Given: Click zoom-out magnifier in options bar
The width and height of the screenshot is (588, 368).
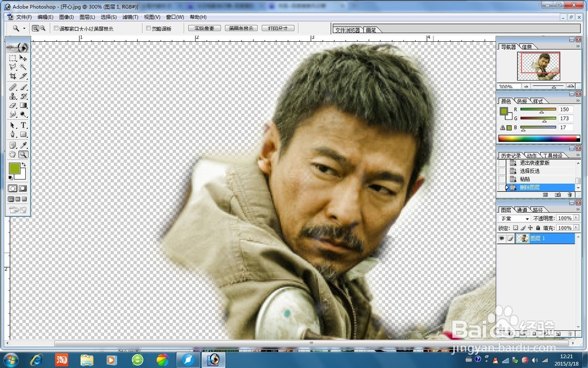Looking at the screenshot, I should (x=43, y=28).
